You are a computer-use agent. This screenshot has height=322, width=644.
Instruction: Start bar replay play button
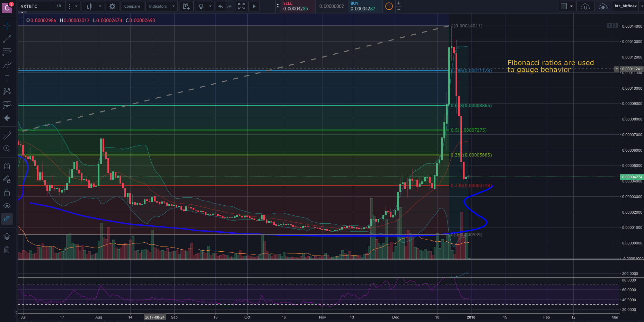click(254, 6)
